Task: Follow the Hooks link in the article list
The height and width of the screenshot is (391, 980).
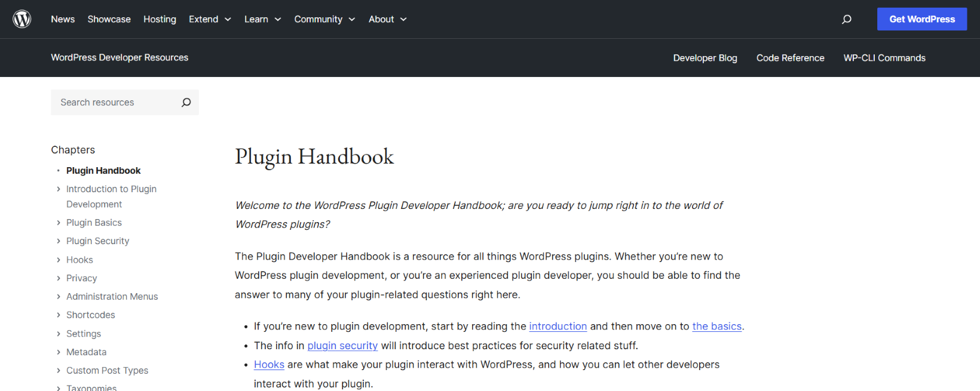Action: 269,365
